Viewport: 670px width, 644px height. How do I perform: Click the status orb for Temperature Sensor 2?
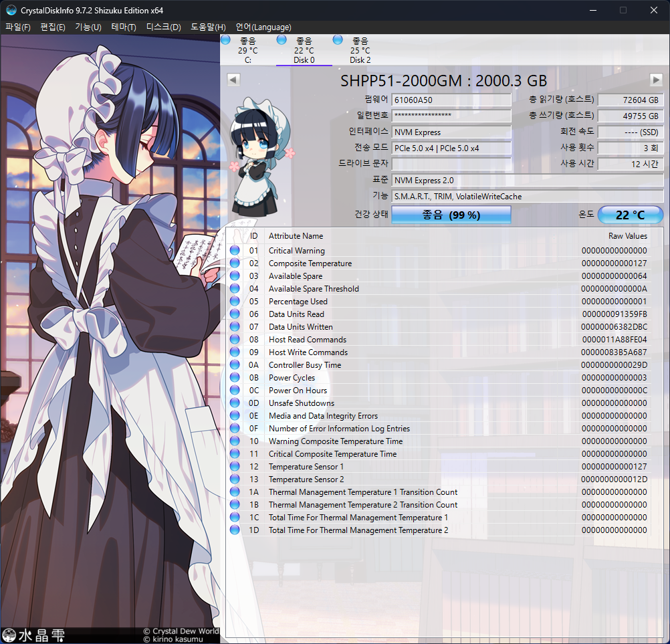tap(235, 479)
